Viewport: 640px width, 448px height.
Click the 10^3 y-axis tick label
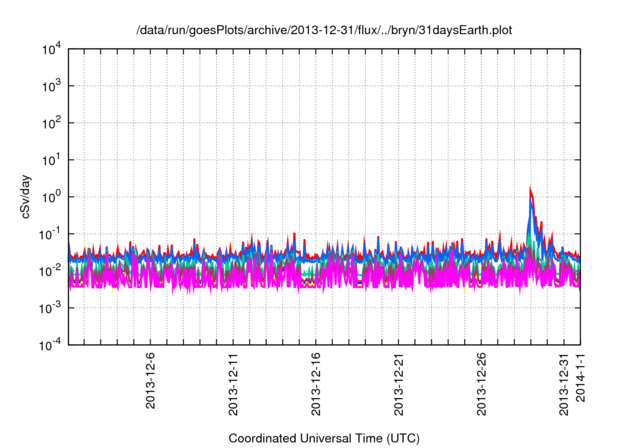pos(48,87)
